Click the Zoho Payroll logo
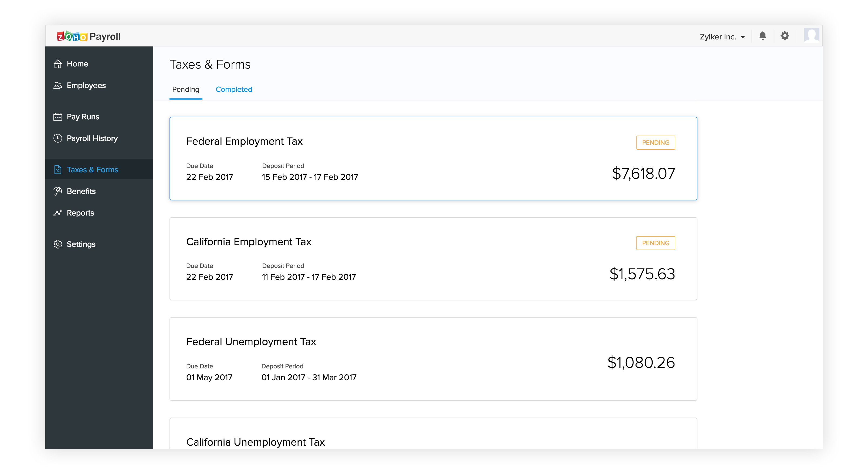 click(x=89, y=36)
